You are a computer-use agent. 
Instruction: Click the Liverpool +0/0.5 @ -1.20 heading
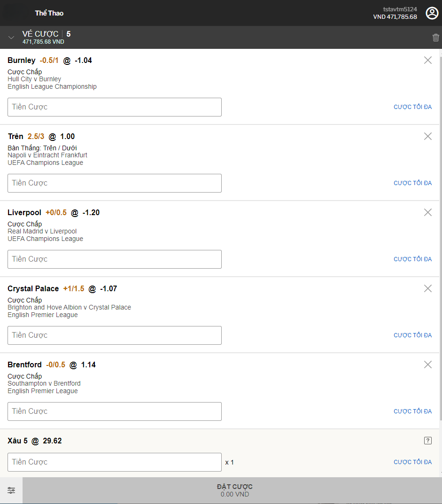(x=54, y=212)
